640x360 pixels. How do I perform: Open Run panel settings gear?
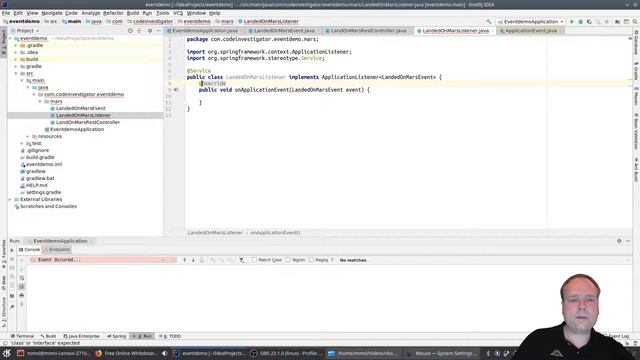619,241
